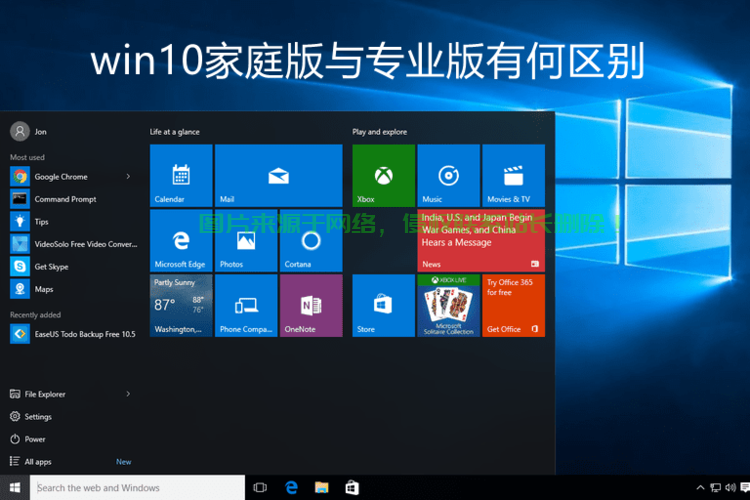Screen dimensions: 750x500
Task: Click the Search the web and Windows box
Action: (137, 488)
